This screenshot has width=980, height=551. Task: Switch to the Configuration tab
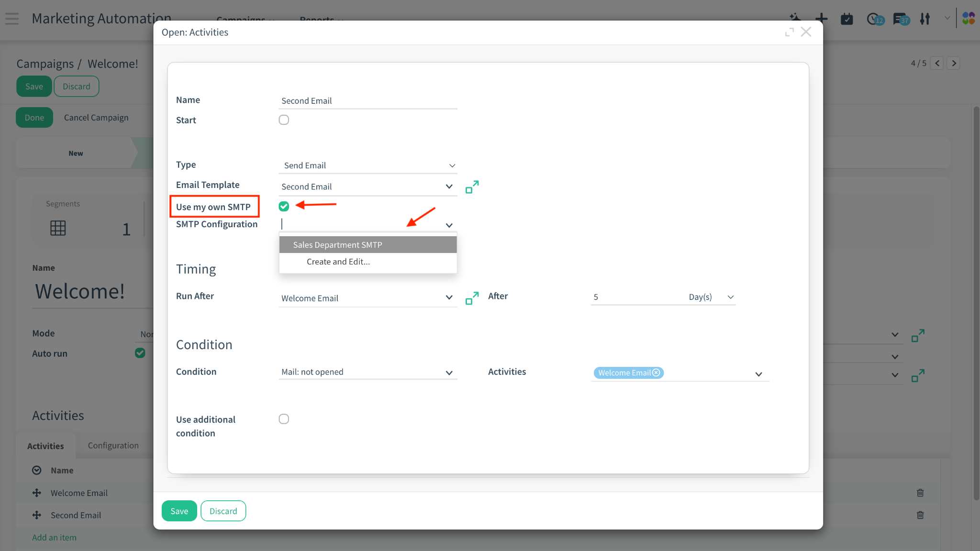112,445
